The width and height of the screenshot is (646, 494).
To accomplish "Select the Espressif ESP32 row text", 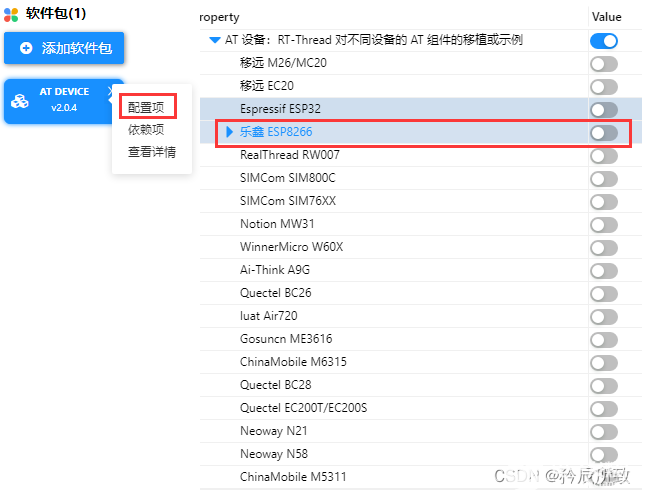I will pos(280,109).
